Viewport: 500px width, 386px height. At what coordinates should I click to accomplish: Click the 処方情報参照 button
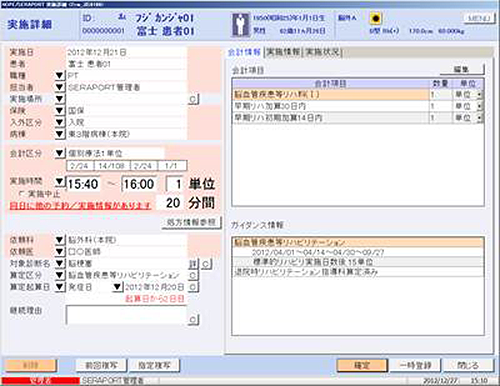click(191, 222)
